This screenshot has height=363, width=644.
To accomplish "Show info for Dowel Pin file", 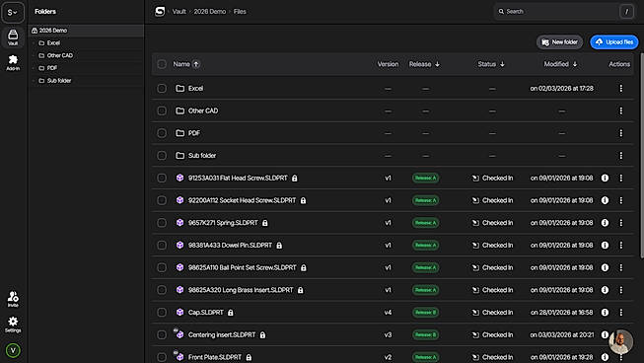I will 605,246.
